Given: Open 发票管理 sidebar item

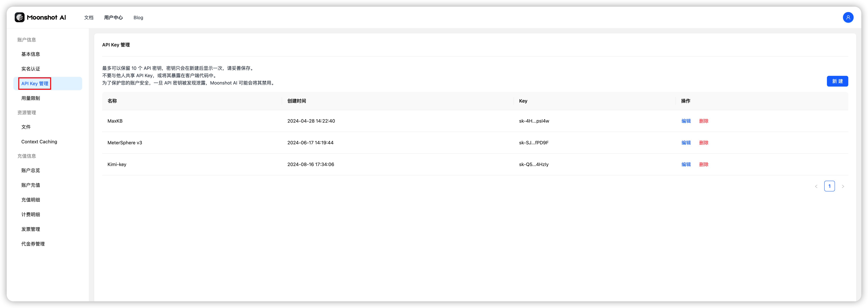Looking at the screenshot, I should 31,229.
